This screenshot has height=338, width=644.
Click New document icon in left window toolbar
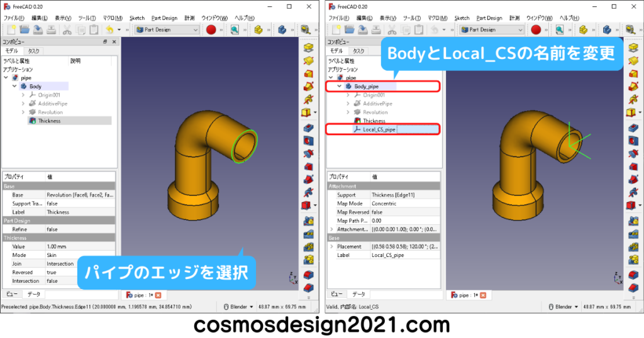click(x=11, y=30)
